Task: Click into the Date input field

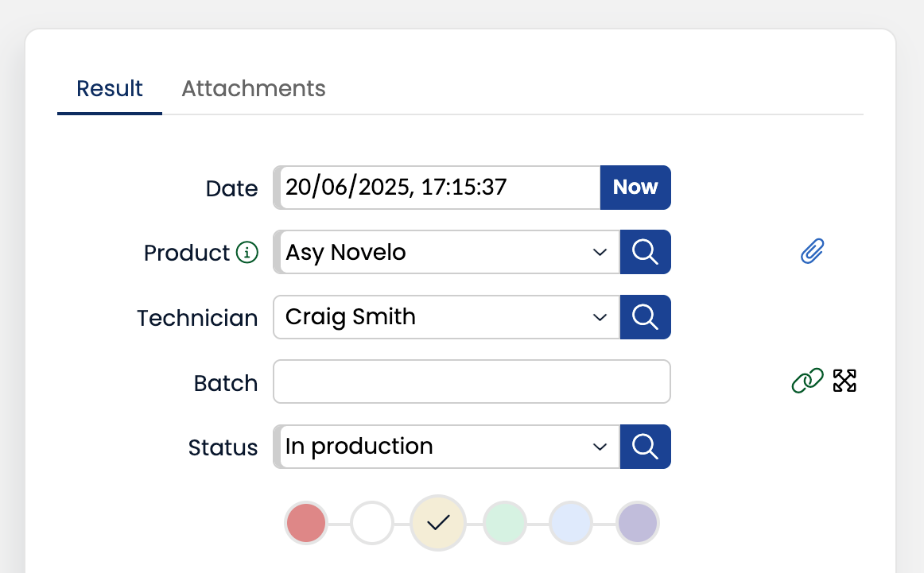Action: tap(437, 188)
